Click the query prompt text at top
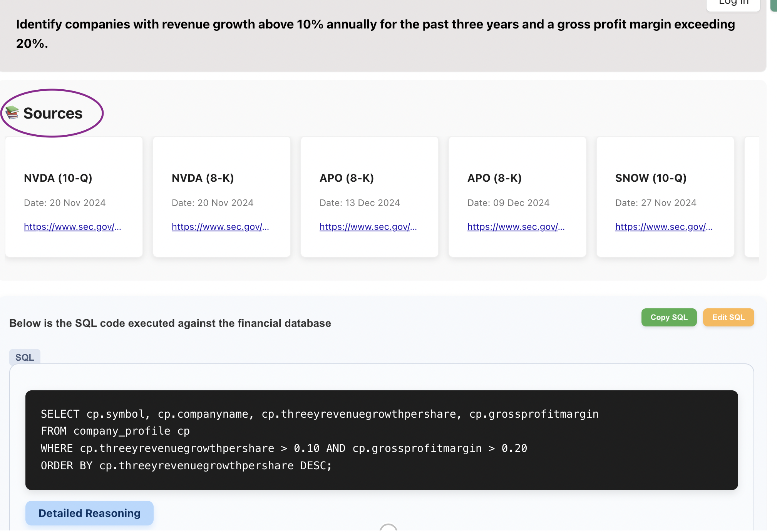Screen dimensions: 777x532 tap(375, 34)
